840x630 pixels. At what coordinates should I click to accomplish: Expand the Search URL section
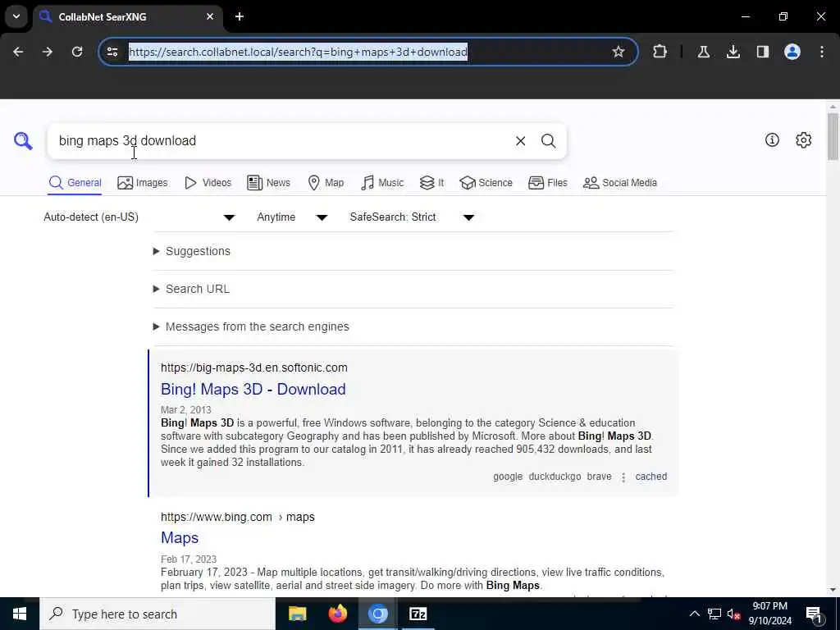[x=191, y=289]
